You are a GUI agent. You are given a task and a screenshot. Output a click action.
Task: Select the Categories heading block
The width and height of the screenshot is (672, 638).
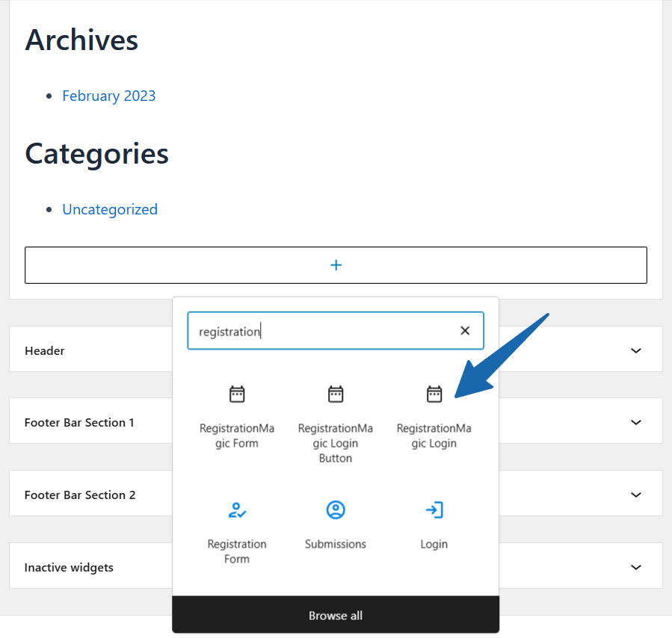coord(97,153)
